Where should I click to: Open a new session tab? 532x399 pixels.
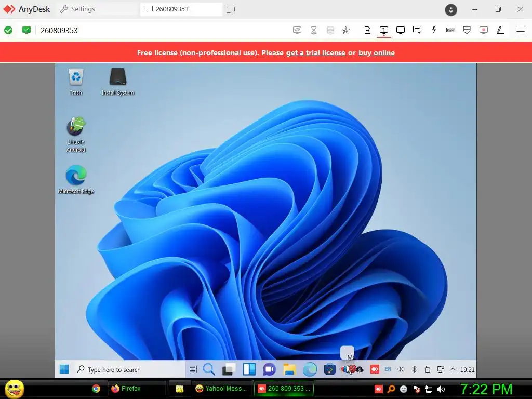point(231,10)
